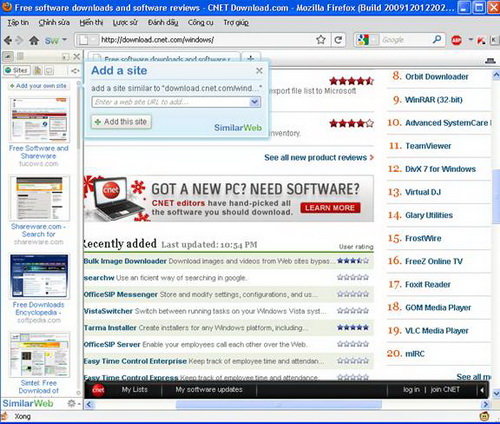Select the Sites tab in the sidebar

coord(17,70)
